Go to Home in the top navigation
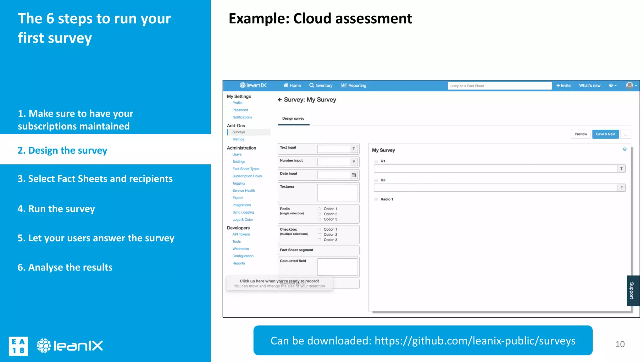Screen dimensions: 644x362 pyautogui.click(x=292, y=85)
